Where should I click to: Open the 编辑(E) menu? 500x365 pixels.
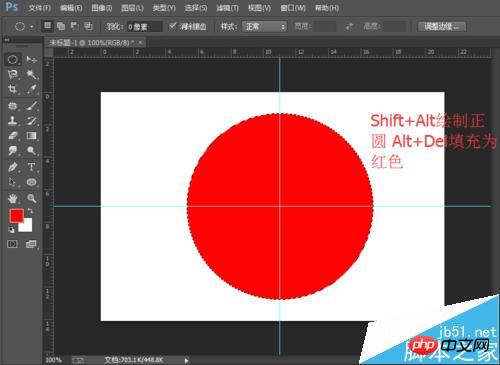click(71, 8)
